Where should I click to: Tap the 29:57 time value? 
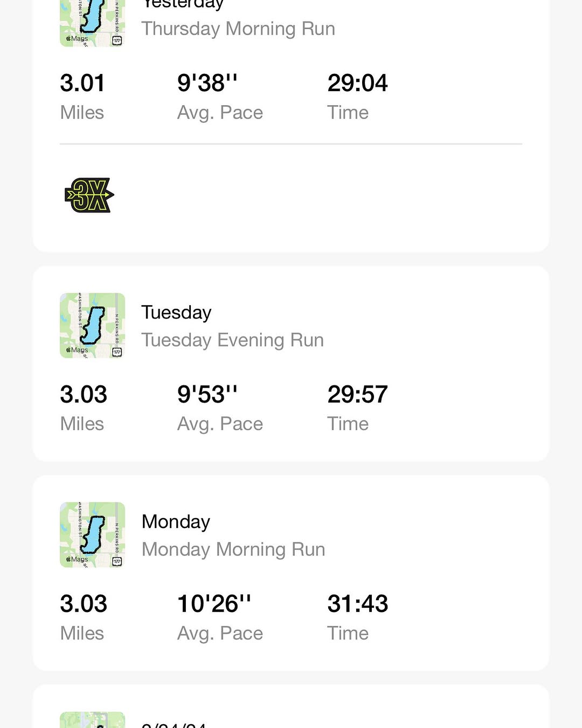[357, 395]
